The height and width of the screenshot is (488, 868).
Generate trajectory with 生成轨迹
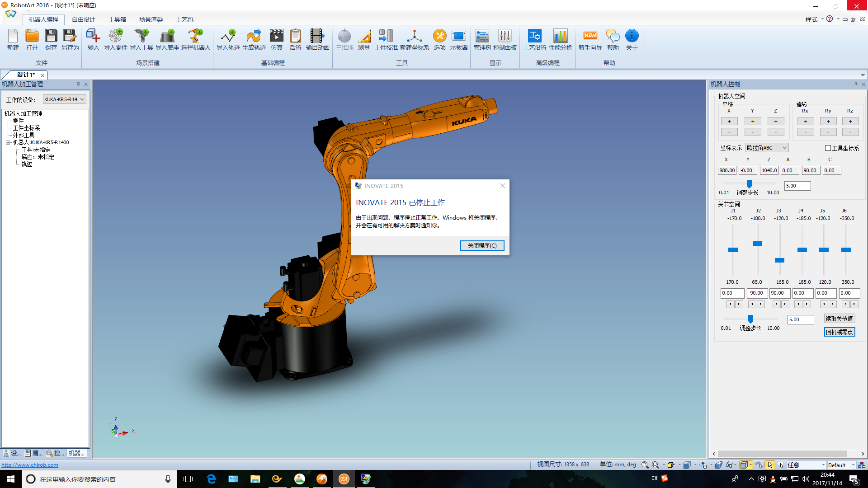pos(254,40)
